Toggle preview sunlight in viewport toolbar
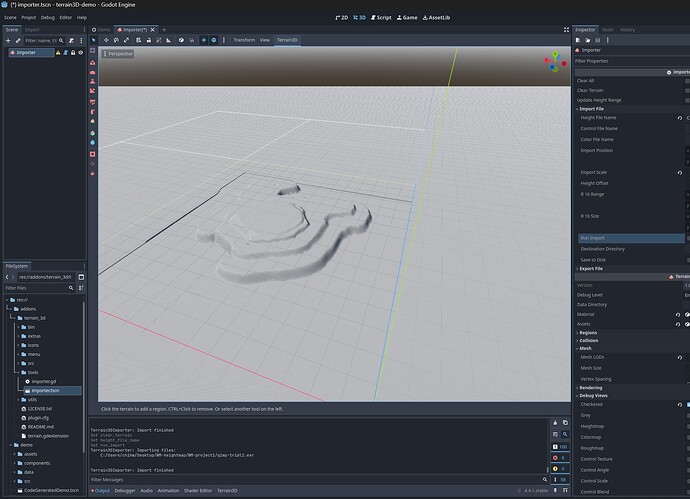This screenshot has height=499, width=690. pos(204,40)
